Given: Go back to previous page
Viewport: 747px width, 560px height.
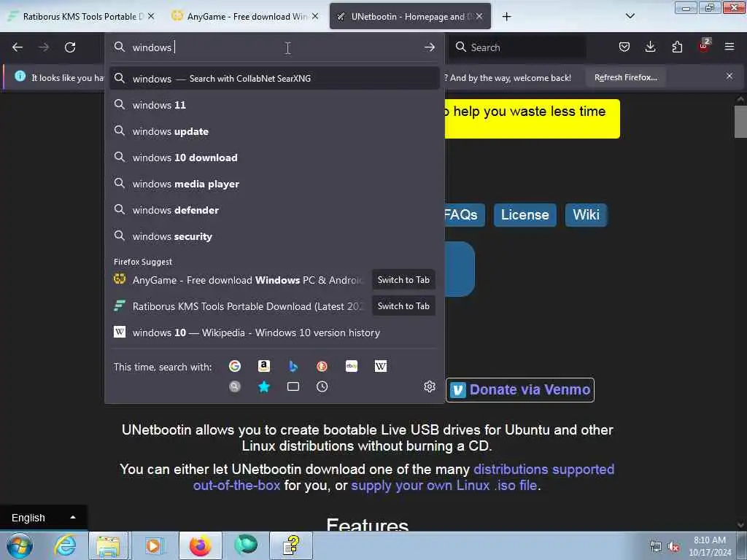Looking at the screenshot, I should pyautogui.click(x=18, y=47).
